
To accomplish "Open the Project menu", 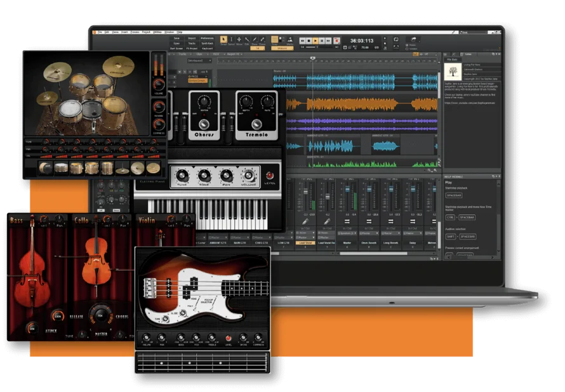I will pos(145,32).
